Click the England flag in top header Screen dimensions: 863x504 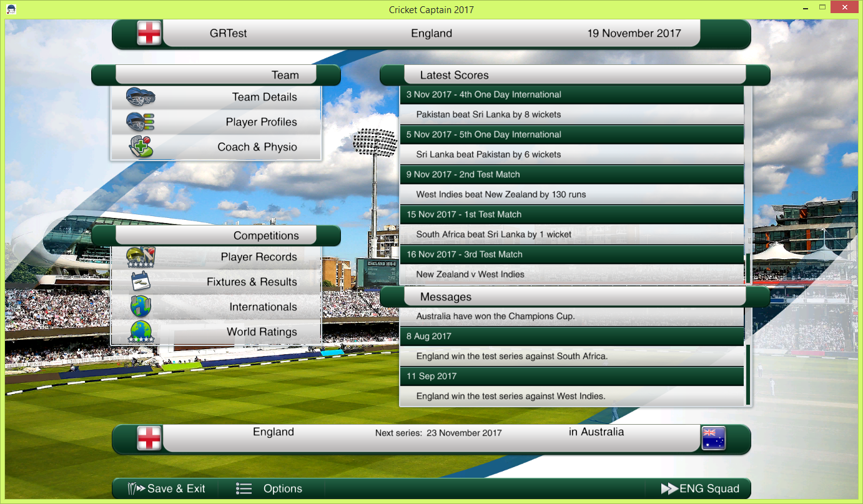[149, 33]
